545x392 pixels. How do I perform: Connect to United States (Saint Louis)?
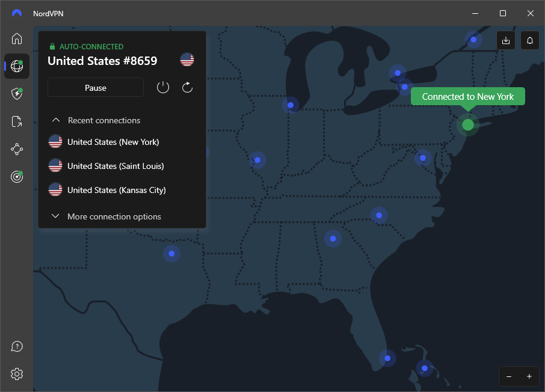(x=106, y=166)
